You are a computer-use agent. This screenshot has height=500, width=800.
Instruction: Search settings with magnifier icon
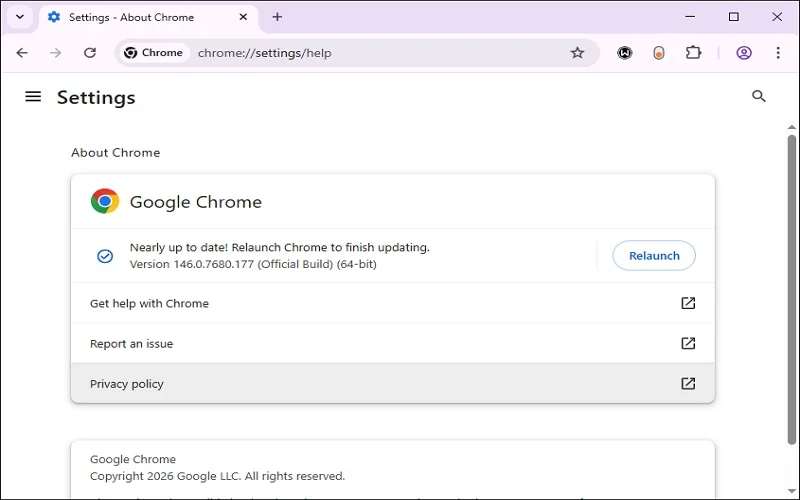point(759,96)
